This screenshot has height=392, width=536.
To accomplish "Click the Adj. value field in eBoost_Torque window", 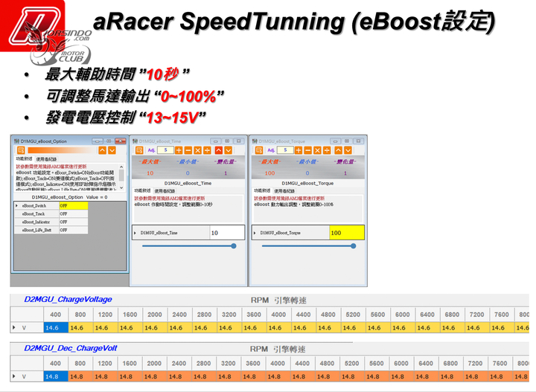I will click(285, 150).
